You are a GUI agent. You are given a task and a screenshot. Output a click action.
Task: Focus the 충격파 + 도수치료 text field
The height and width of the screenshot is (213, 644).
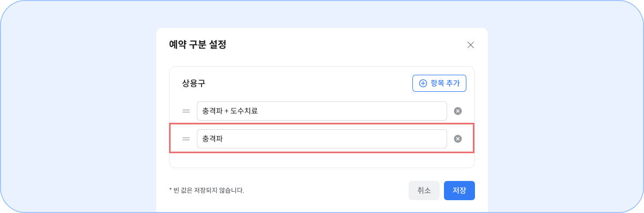point(322,111)
